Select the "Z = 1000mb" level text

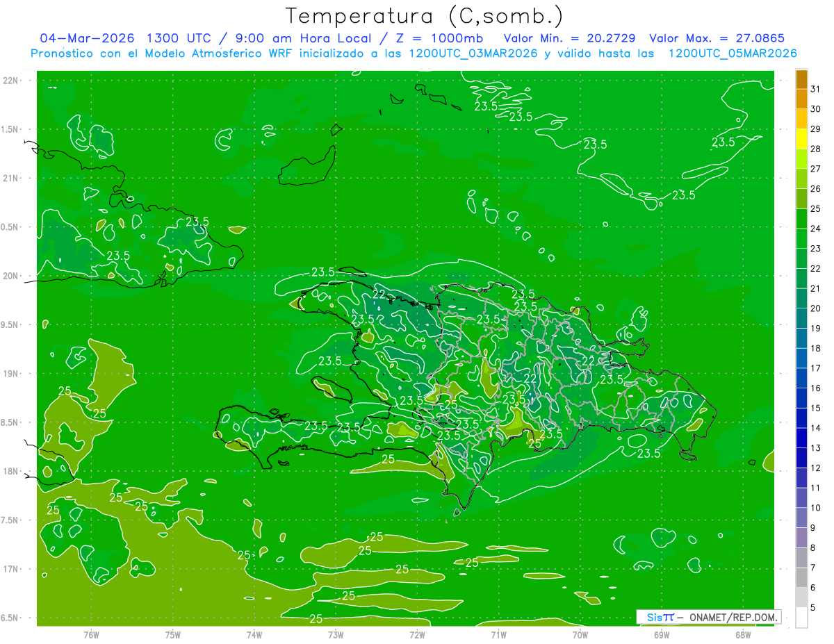tap(439, 38)
